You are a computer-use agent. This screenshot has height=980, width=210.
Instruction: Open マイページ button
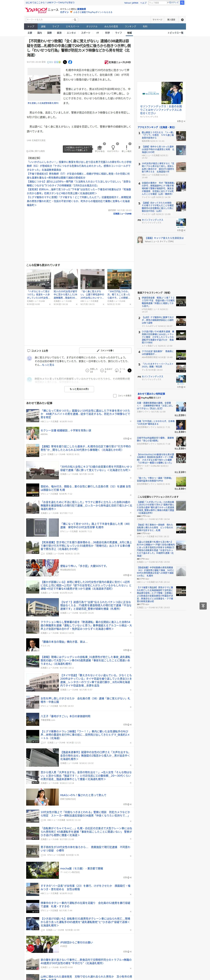[157, 20]
